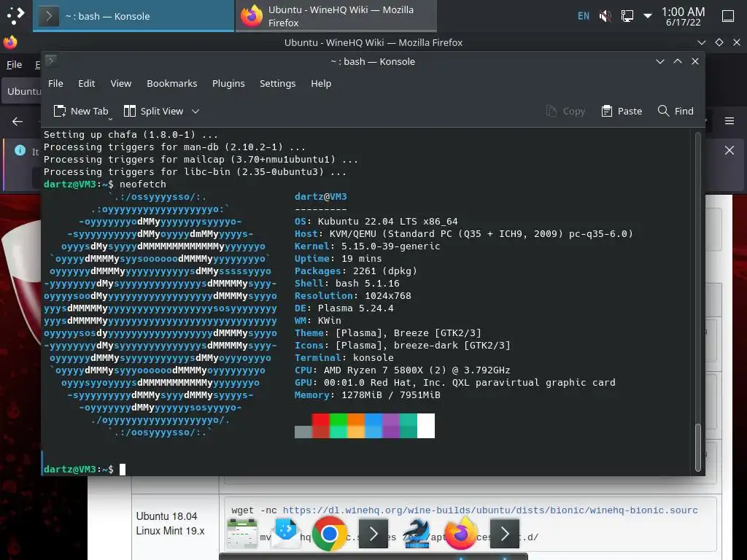Click the 'Packages: 2261 (dpkg)' line
747x560 pixels.
coord(355,271)
